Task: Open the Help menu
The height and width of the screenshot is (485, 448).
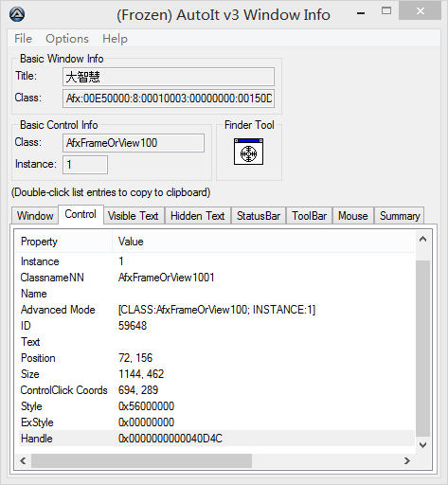Action: pyautogui.click(x=115, y=39)
